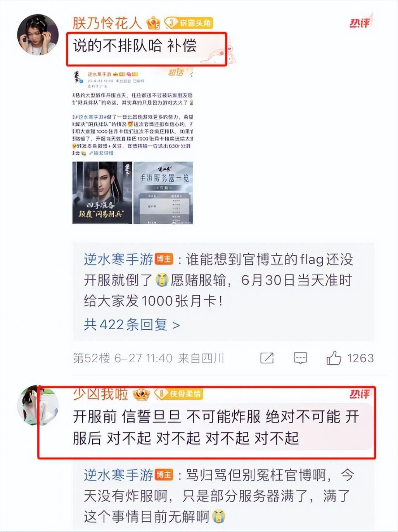Open 逆水寒手游 name in second reply
The image size is (398, 532).
coord(119,475)
